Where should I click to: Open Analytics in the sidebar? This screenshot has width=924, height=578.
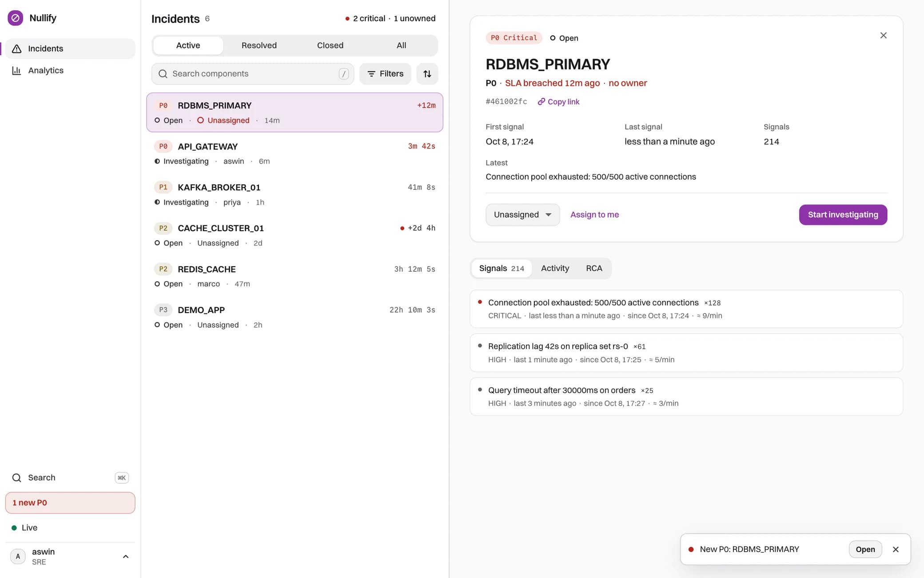tap(70, 70)
